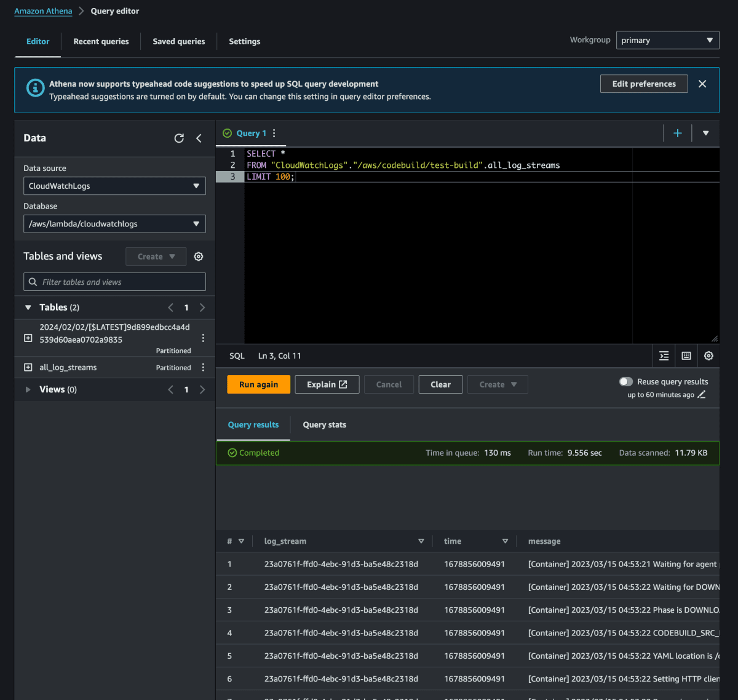Edit reuse query results time setting
Viewport: 738px width, 700px height.
[702, 395]
